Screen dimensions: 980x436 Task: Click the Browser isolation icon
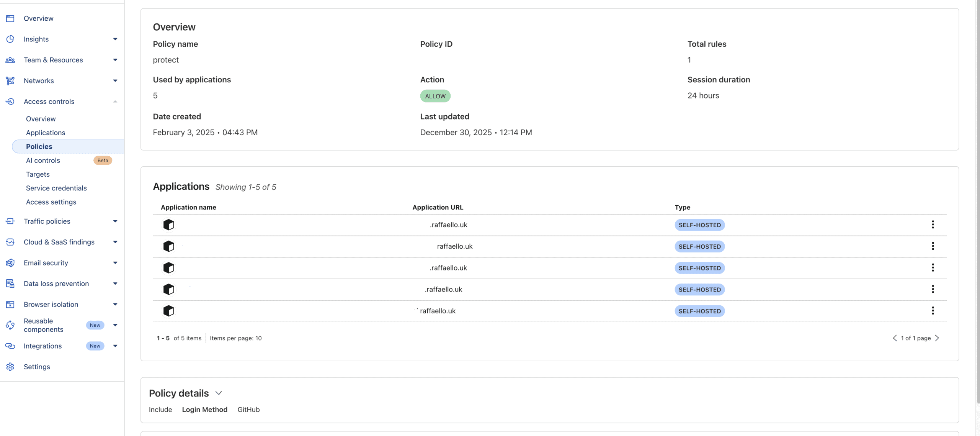point(10,305)
